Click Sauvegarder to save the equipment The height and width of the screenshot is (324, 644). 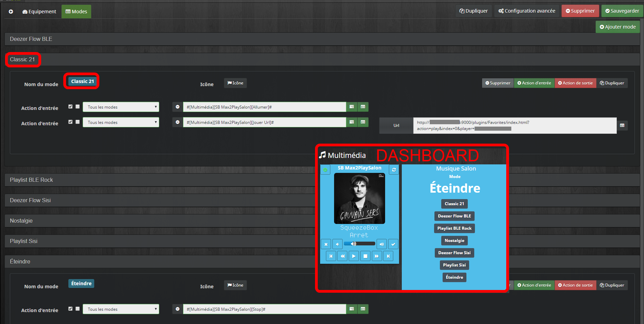(622, 11)
